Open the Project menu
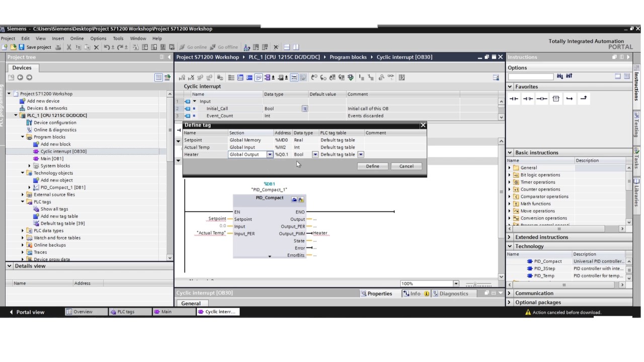Viewport: 644px width, 362px height. (8, 38)
